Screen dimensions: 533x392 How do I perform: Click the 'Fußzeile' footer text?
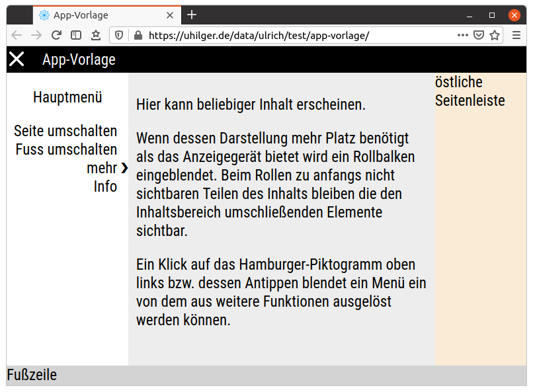click(32, 375)
